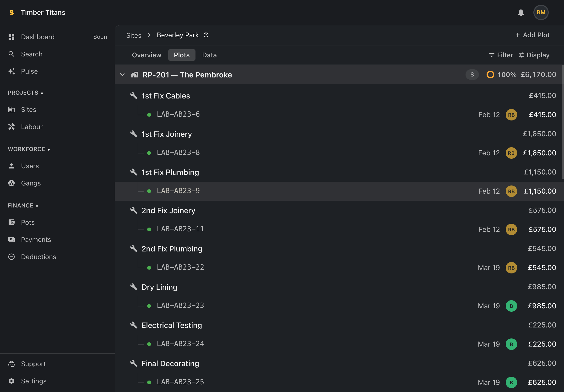Toggle the status indicator for LAB-AB23-23

149,306
